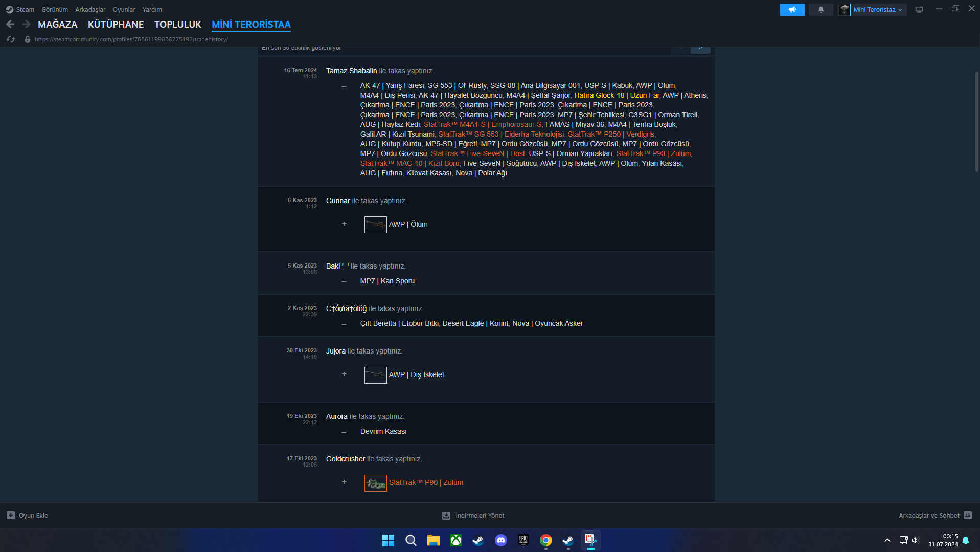The width and height of the screenshot is (980, 552).
Task: Switch to the MAĞAZA tab
Action: [58, 25]
